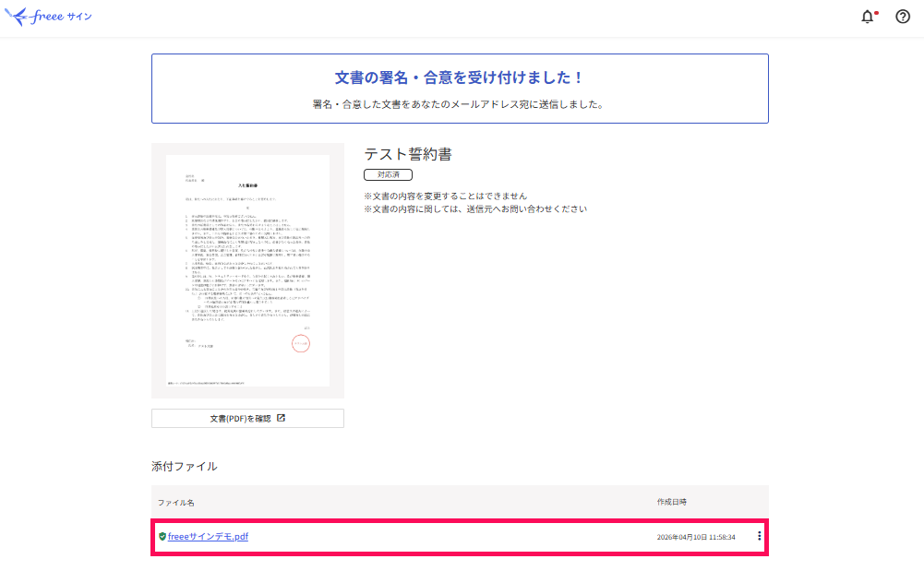Click the 添付ファイル section heading
924x571 pixels.
click(x=185, y=466)
